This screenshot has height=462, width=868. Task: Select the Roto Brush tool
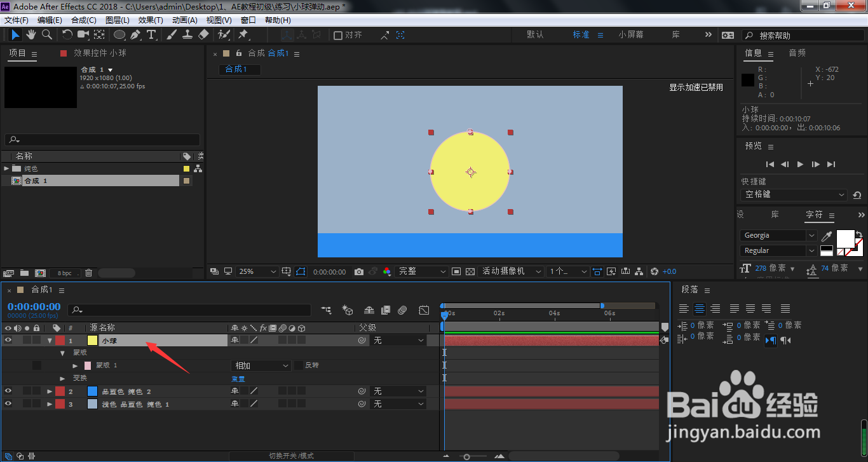coord(224,34)
